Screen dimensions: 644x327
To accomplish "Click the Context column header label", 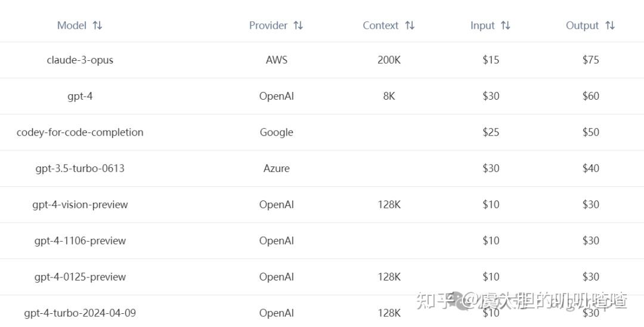I will click(x=380, y=25).
